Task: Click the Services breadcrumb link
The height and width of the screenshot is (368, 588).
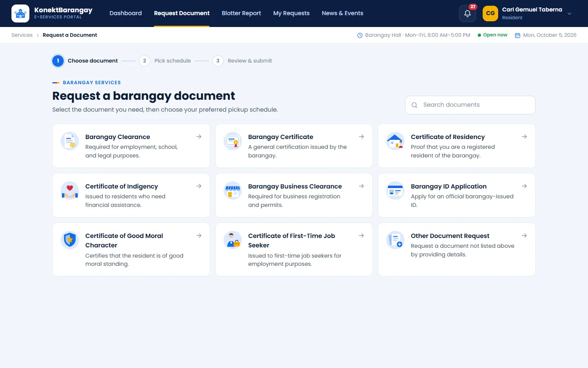Action: tap(22, 35)
